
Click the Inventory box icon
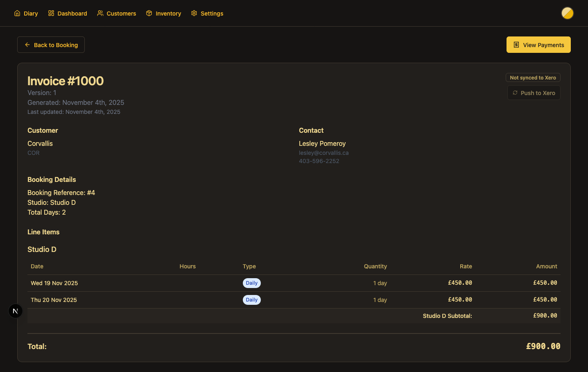point(149,13)
